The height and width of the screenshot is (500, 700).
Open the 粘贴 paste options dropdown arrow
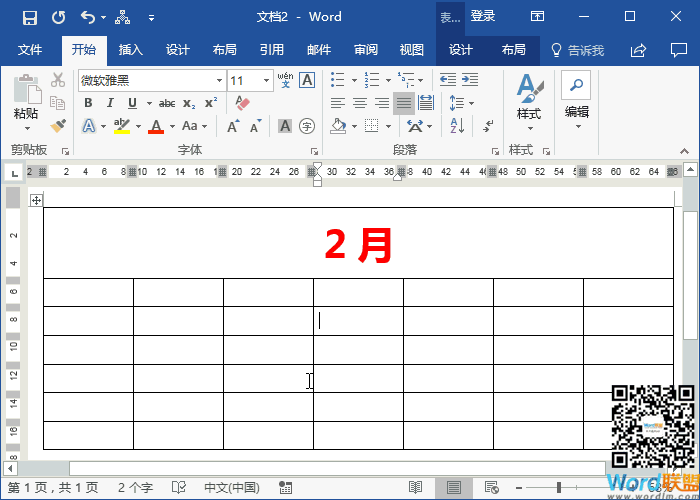[27, 129]
